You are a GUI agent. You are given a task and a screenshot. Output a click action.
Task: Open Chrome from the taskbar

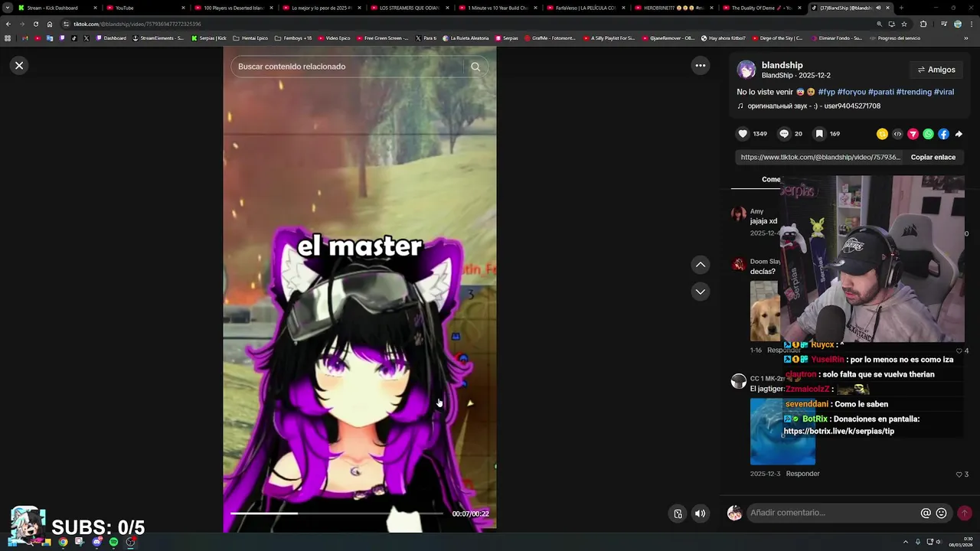pyautogui.click(x=63, y=542)
